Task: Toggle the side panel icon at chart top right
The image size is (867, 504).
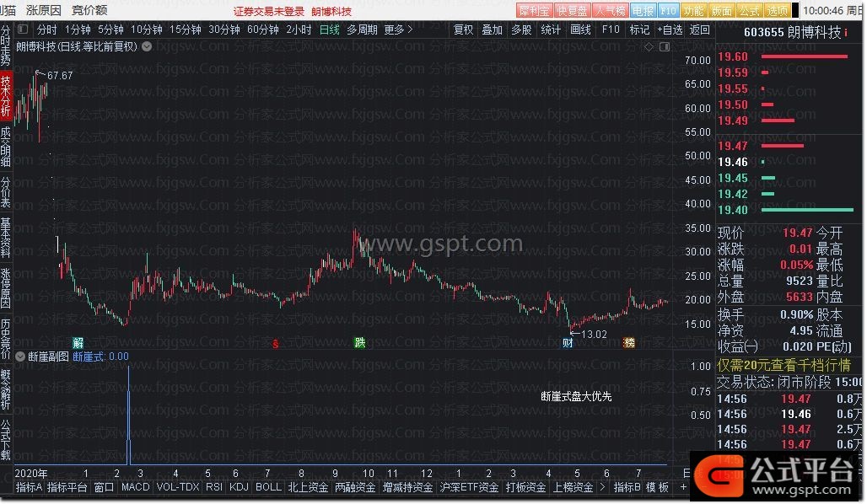Action: (665, 47)
